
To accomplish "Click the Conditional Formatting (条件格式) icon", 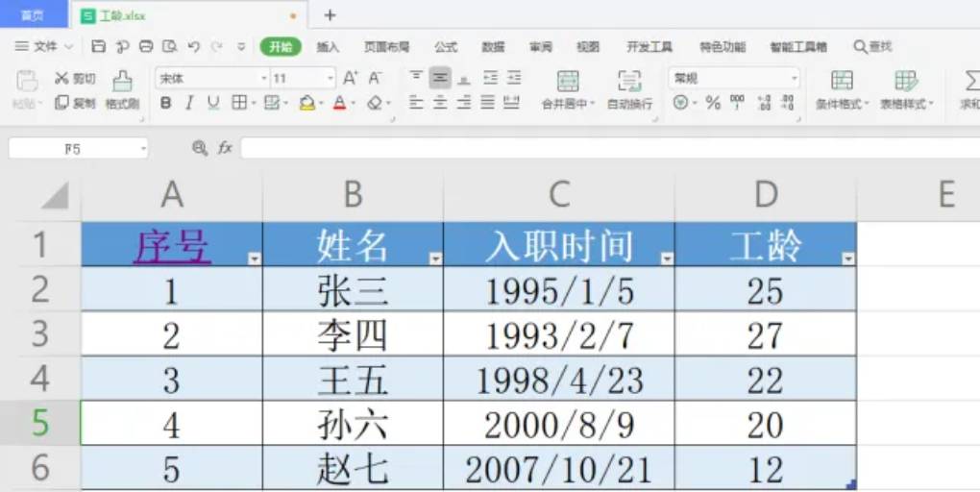I will tap(842, 82).
